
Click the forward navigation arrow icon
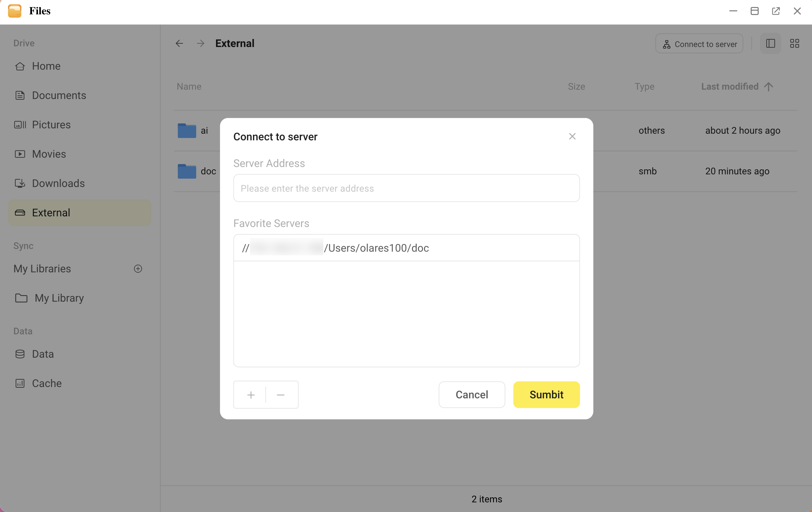(200, 43)
